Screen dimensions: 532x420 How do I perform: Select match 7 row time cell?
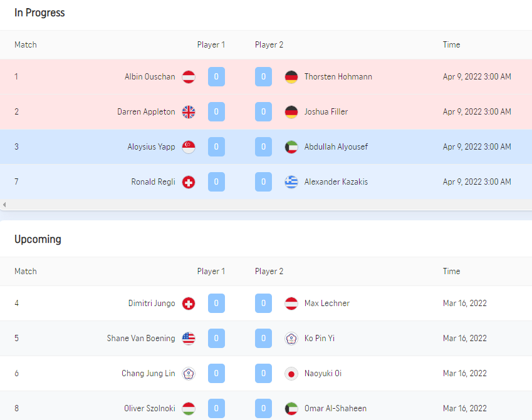point(476,182)
